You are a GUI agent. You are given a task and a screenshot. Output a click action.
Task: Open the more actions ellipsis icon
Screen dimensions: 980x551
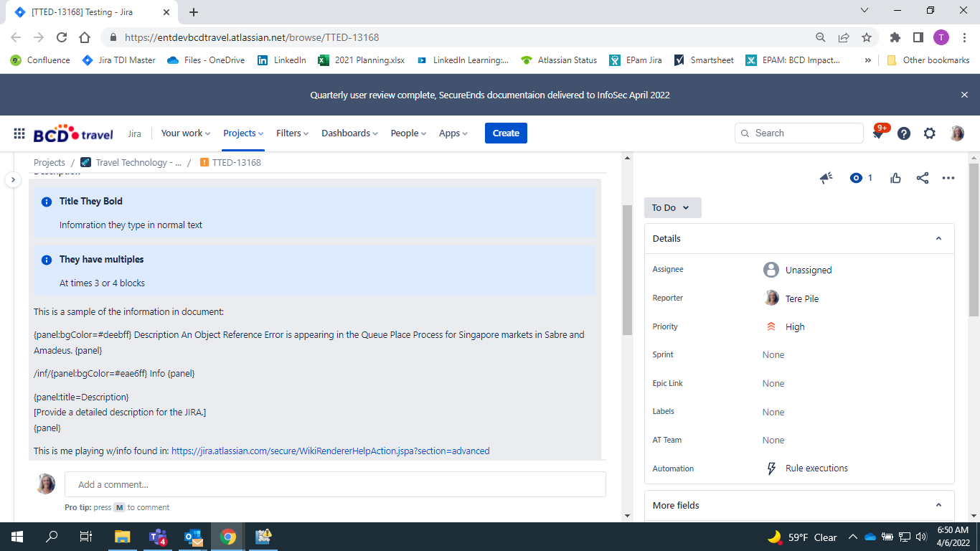948,177
